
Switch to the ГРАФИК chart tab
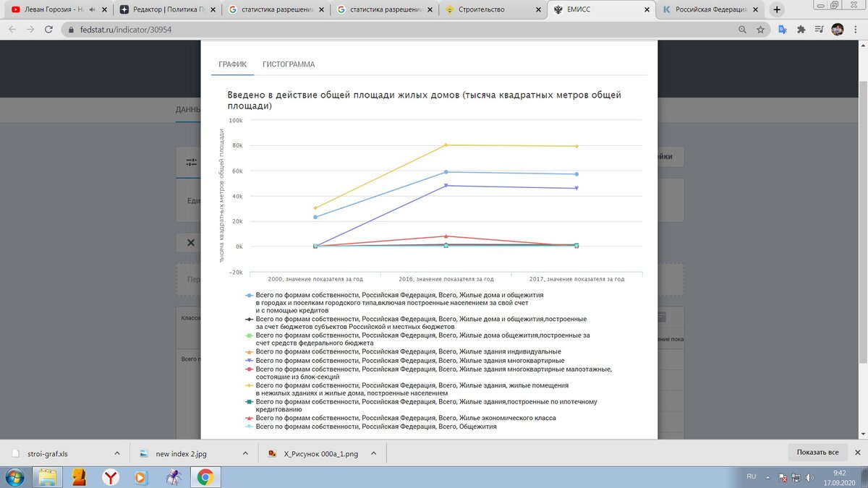click(x=232, y=64)
